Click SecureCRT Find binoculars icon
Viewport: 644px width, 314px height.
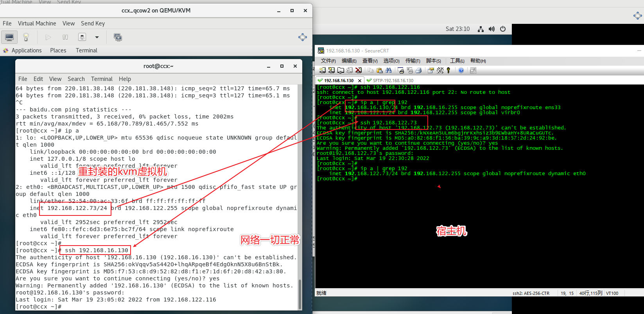point(389,70)
